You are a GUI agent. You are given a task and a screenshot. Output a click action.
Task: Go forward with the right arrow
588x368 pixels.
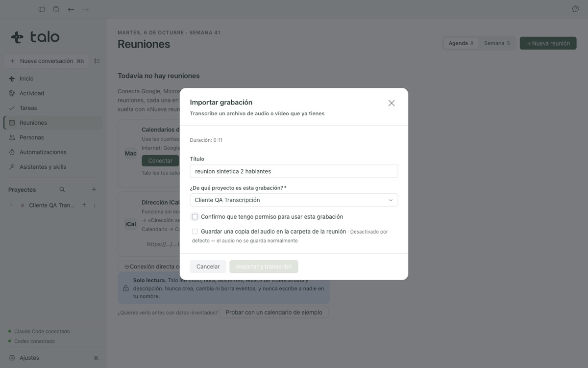point(86,9)
